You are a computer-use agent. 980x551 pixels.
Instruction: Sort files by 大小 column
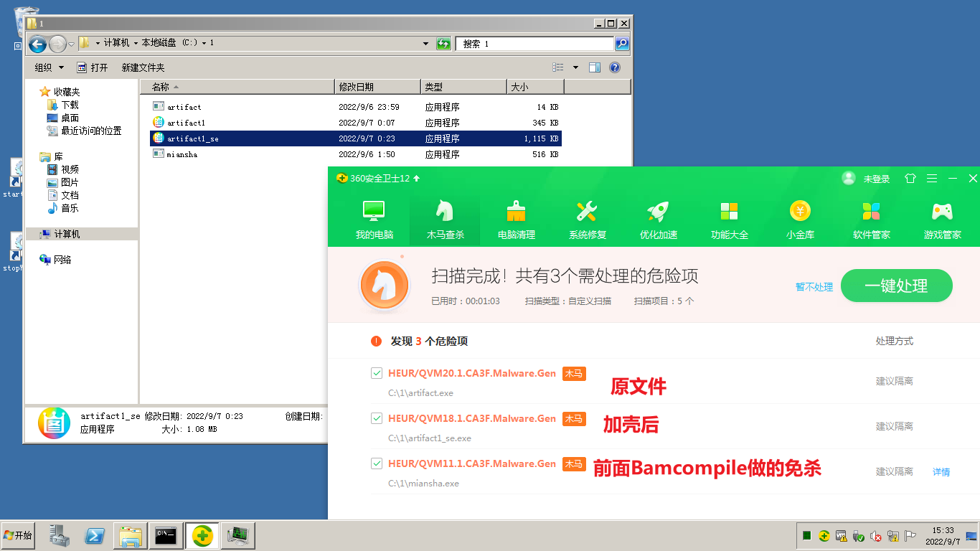coord(535,87)
